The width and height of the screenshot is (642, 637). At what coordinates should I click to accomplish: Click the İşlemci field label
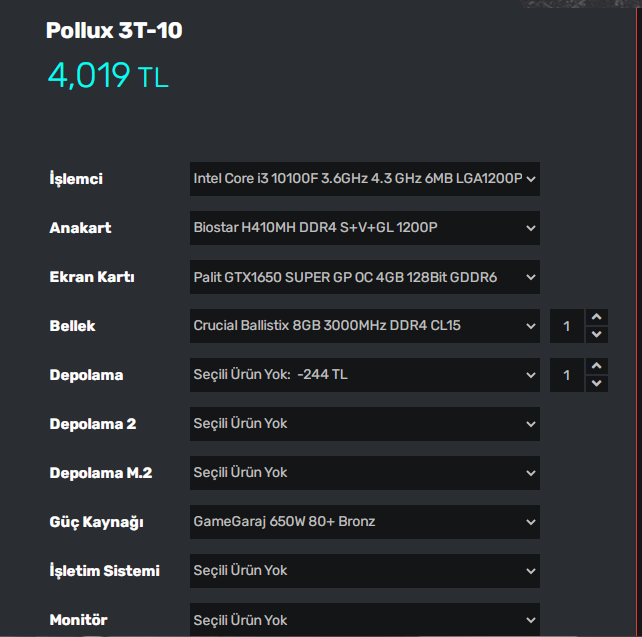(76, 179)
